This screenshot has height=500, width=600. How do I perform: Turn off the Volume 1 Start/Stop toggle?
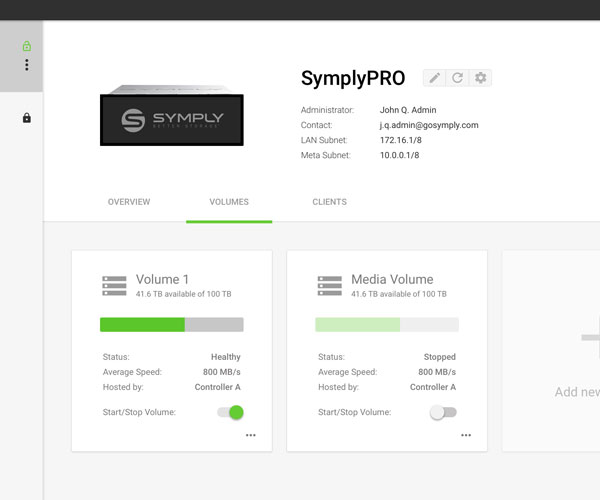pos(231,412)
